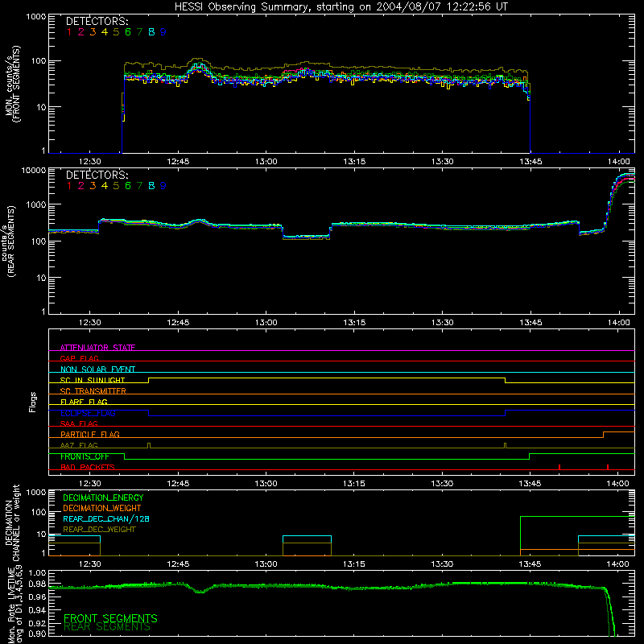The image size is (644, 644).
Task: Click the DECIMATION CHANNEL or weight axis label
Action: pyautogui.click(x=12, y=522)
